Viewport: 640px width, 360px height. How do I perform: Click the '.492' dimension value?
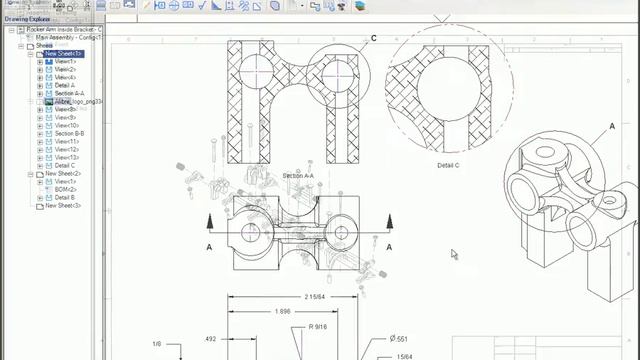point(211,339)
